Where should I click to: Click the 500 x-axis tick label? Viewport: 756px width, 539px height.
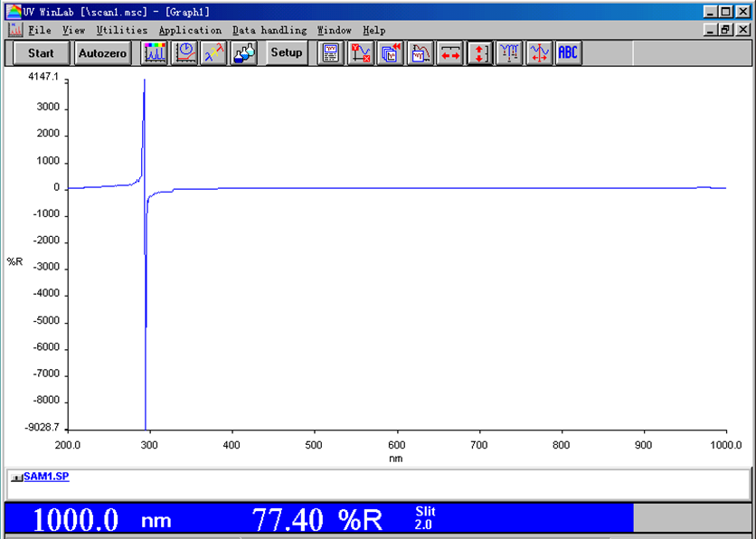click(x=314, y=445)
